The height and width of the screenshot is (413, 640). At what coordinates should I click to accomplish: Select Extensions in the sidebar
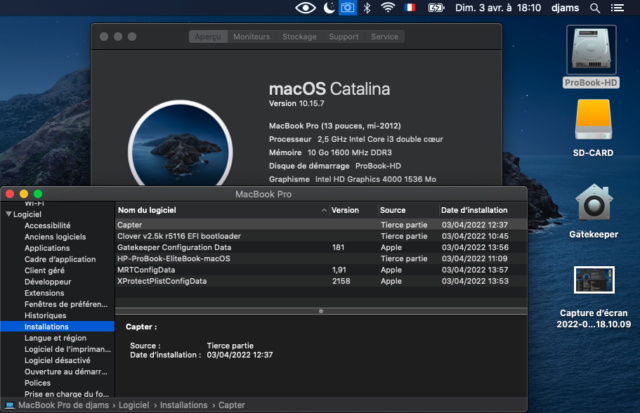click(44, 293)
